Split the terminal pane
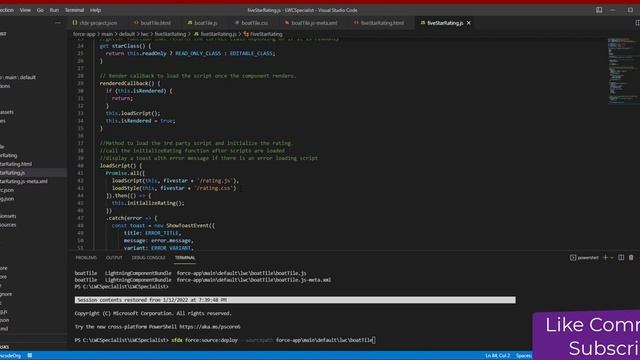The width and height of the screenshot is (640, 360). pos(621,258)
